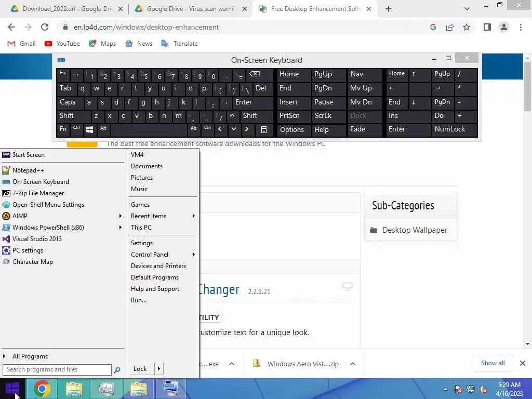
Task: Open the Chrome profile avatar
Action: pos(504,27)
